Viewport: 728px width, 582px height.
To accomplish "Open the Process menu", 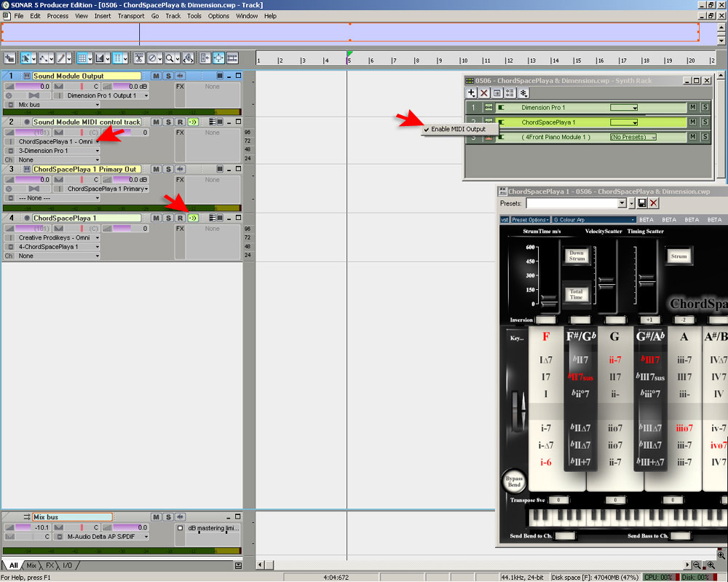I will [x=58, y=16].
